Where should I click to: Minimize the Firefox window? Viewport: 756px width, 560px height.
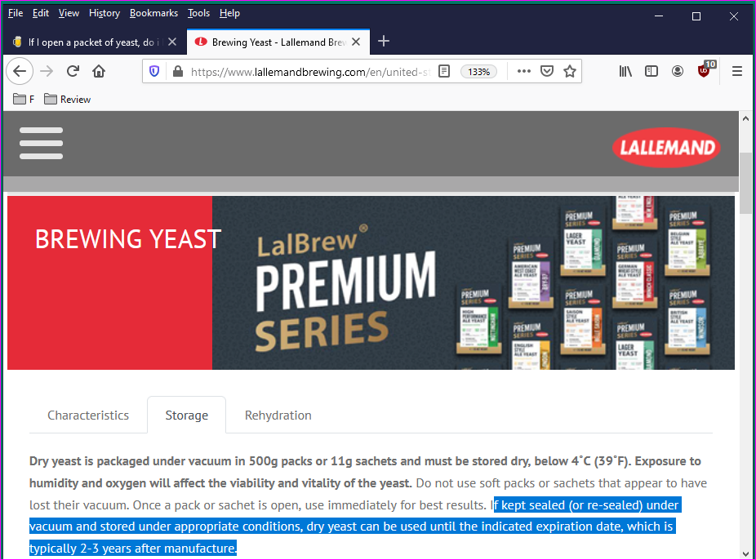point(659,16)
